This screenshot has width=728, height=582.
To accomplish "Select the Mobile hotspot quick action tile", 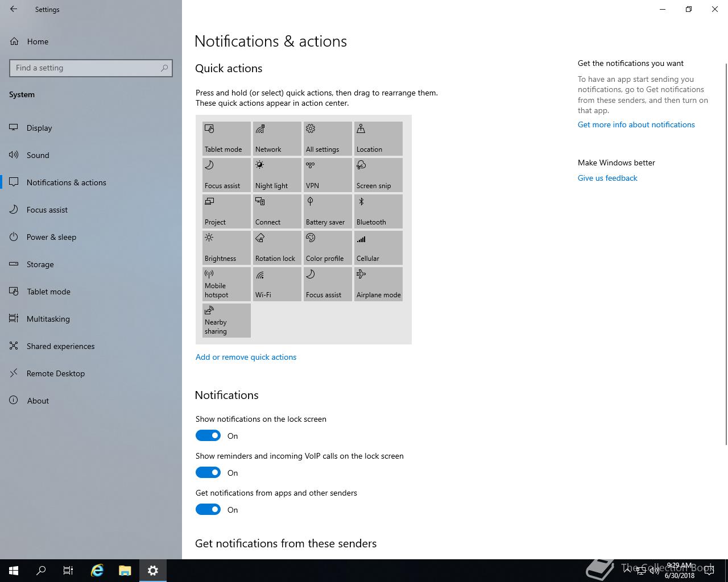I will [226, 284].
